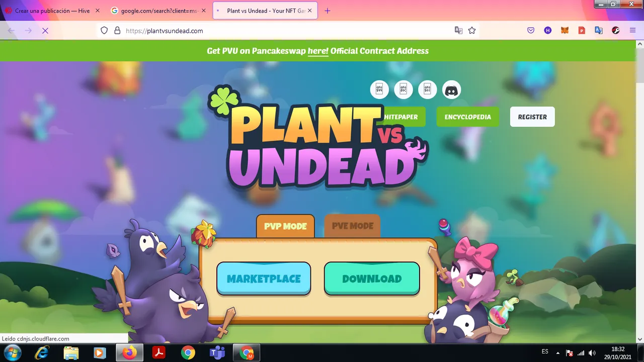The width and height of the screenshot is (644, 362).
Task: Click the ES language indicator
Action: (x=545, y=352)
